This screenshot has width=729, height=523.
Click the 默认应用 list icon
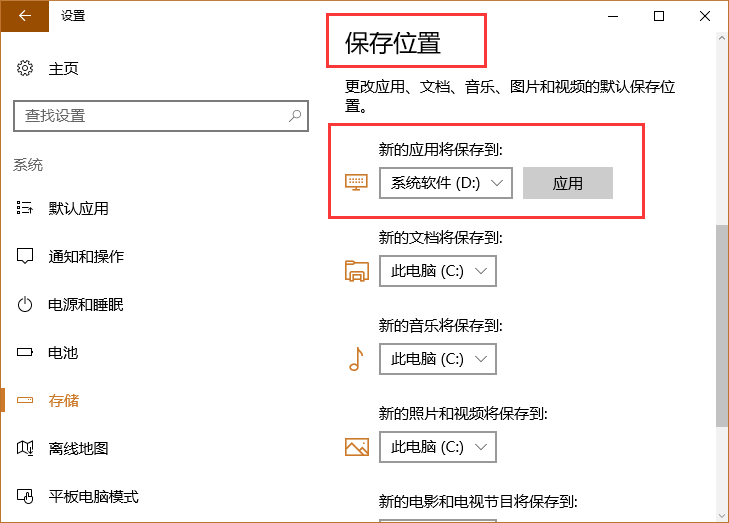(x=25, y=208)
